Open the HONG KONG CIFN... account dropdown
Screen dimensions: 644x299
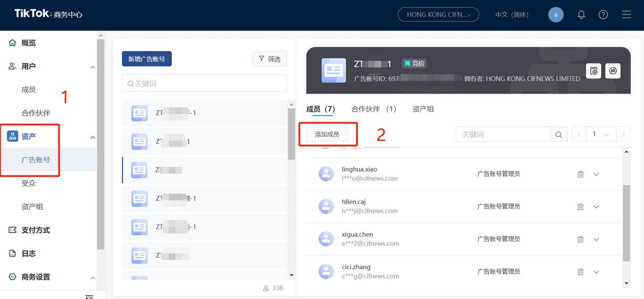click(438, 15)
